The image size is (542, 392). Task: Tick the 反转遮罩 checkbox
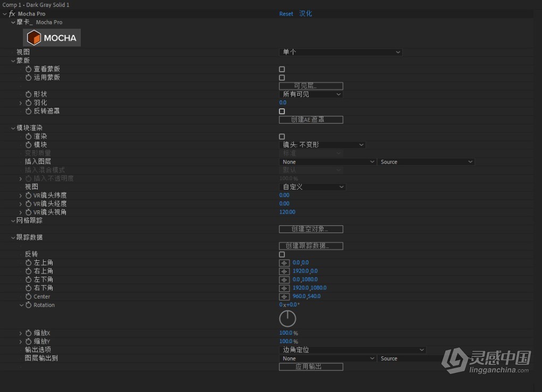282,112
